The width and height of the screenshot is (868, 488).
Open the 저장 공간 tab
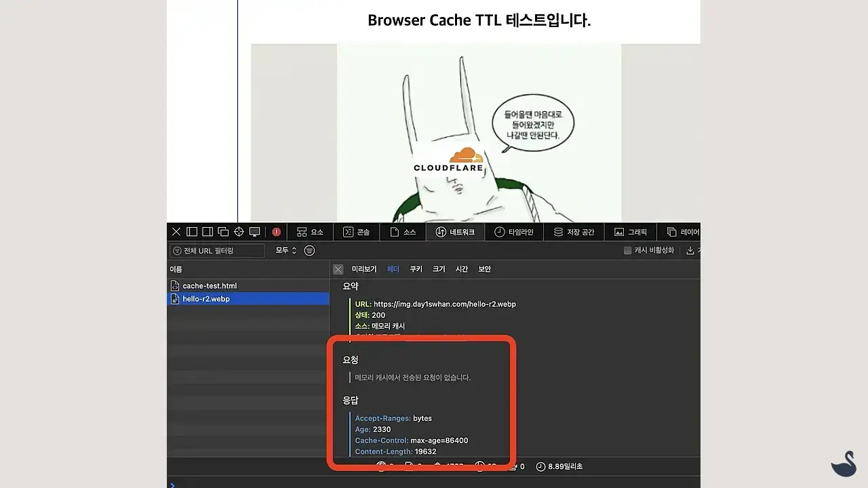click(574, 232)
